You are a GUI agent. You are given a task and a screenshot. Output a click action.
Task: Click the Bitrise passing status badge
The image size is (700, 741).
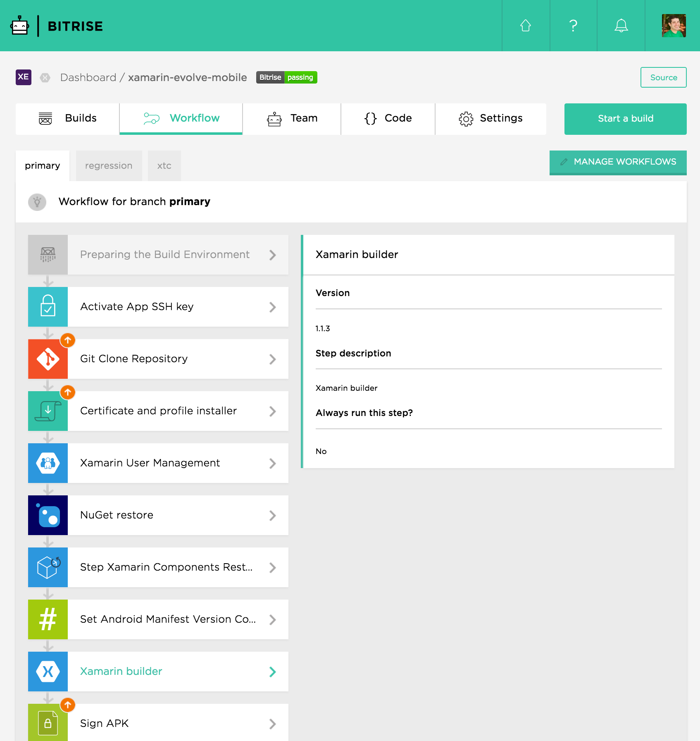[x=287, y=77]
